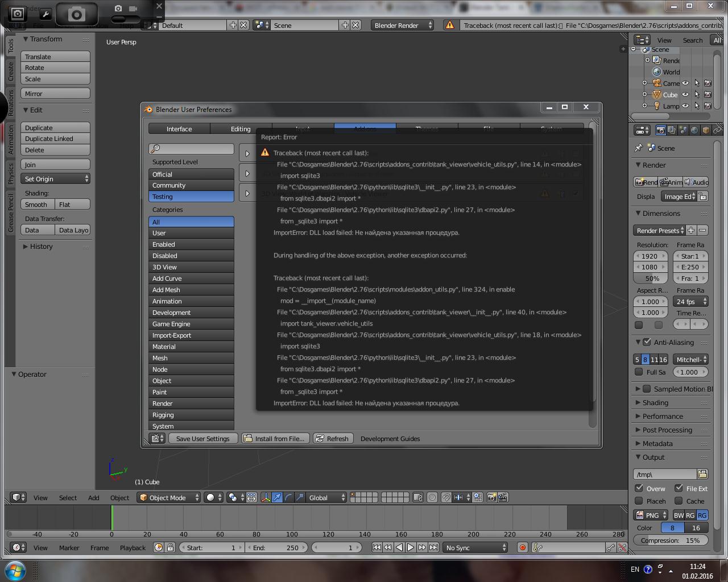Screen dimensions: 728x582
Task: Toggle Cube selectability arrow in outliner
Action: pyautogui.click(x=697, y=94)
